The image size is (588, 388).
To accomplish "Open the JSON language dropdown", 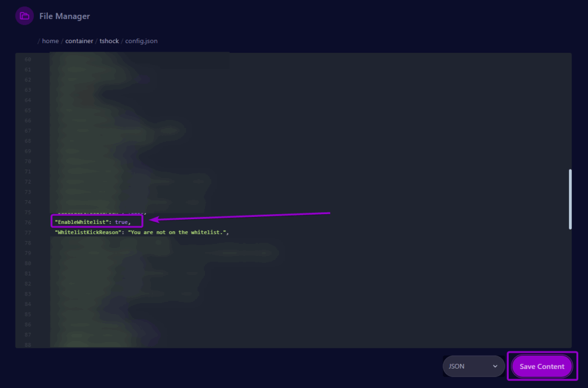I will click(474, 366).
